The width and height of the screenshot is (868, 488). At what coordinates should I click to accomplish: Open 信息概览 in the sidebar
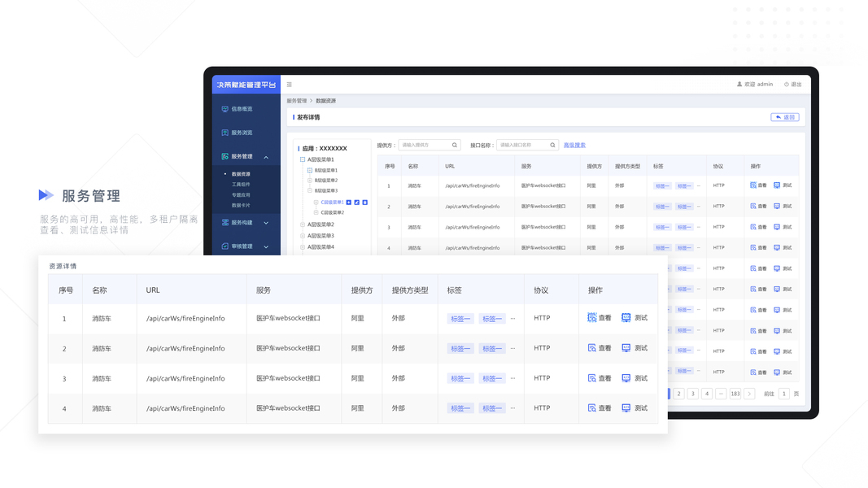(x=237, y=109)
